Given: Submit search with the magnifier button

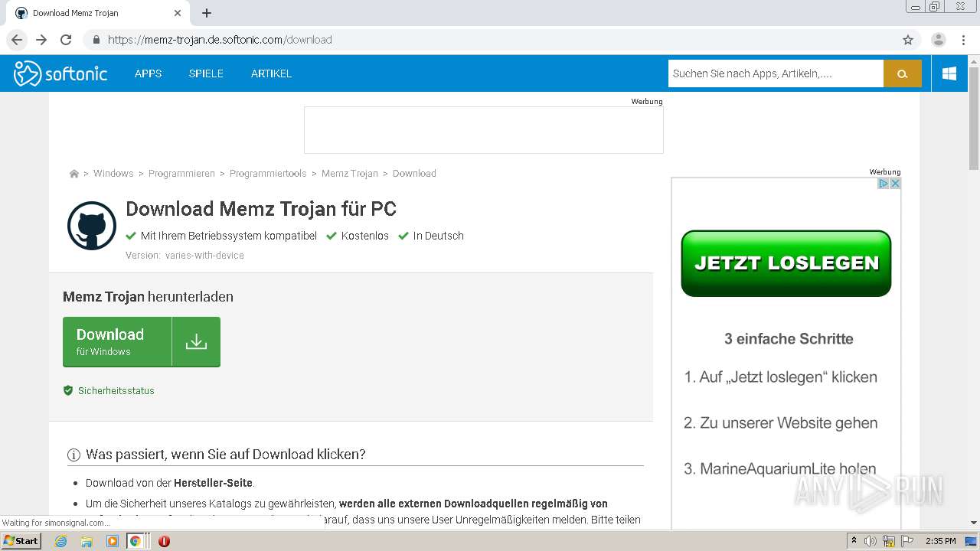Looking at the screenshot, I should (902, 73).
